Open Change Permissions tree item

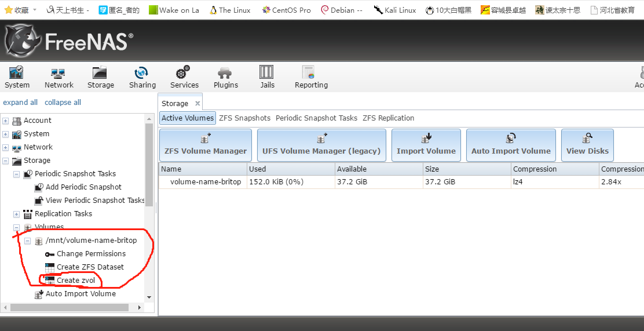91,254
